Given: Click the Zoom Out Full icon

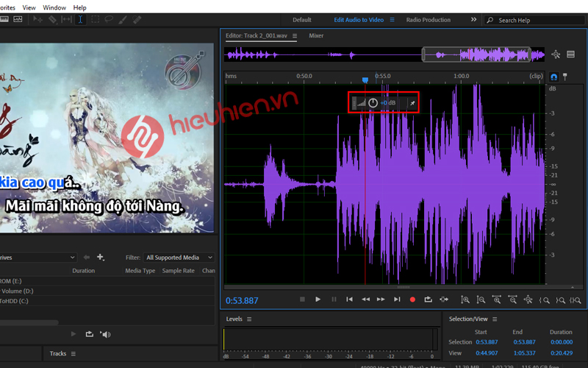Looking at the screenshot, I should coord(528,300).
